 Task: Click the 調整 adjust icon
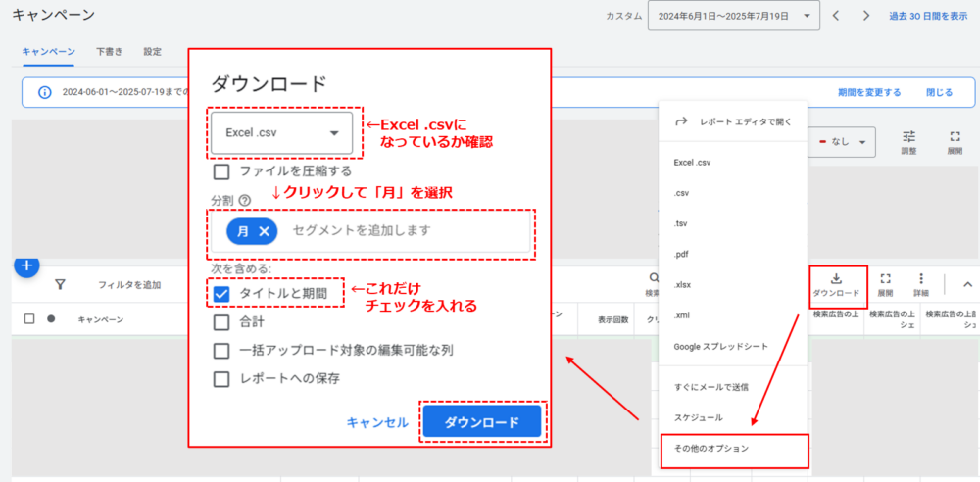[908, 137]
